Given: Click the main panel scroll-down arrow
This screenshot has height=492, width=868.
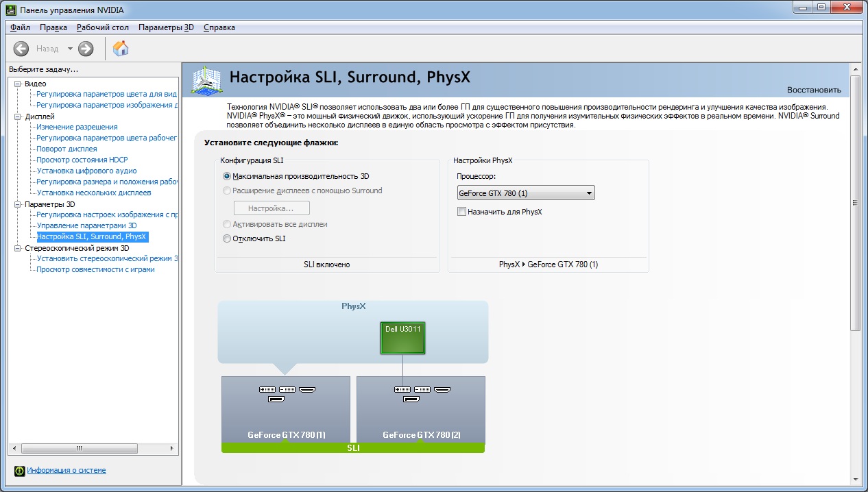Looking at the screenshot, I should 855,479.
